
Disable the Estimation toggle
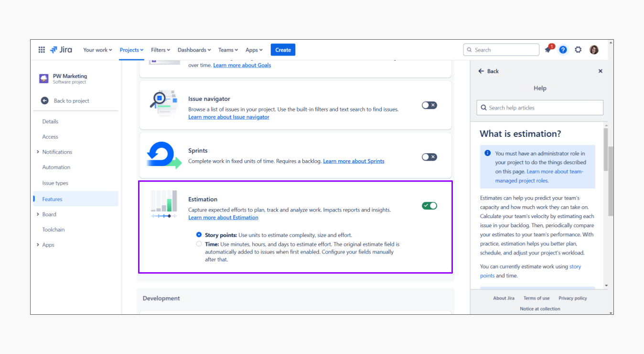click(429, 206)
